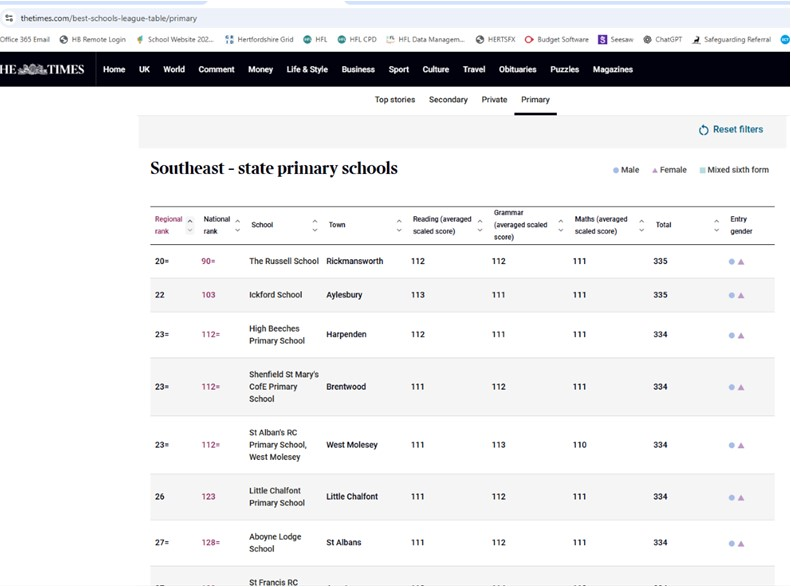Open the Budget Software bookmark
Viewport: 791px width, 587px height.
[x=557, y=40]
